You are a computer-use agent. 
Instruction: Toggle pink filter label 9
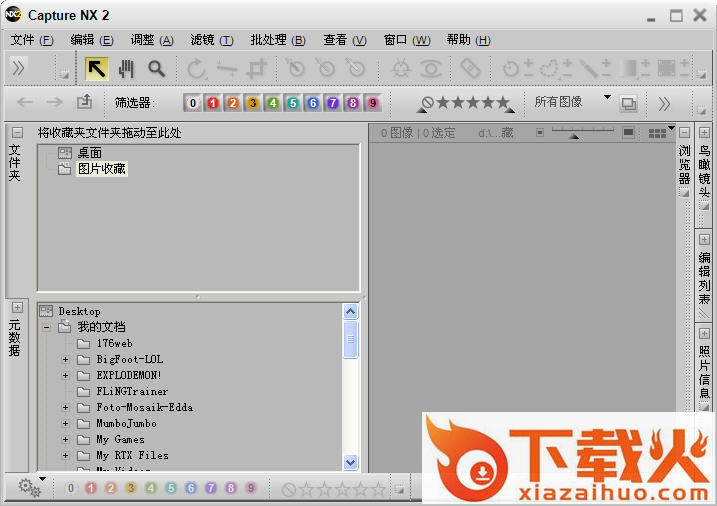tap(373, 103)
